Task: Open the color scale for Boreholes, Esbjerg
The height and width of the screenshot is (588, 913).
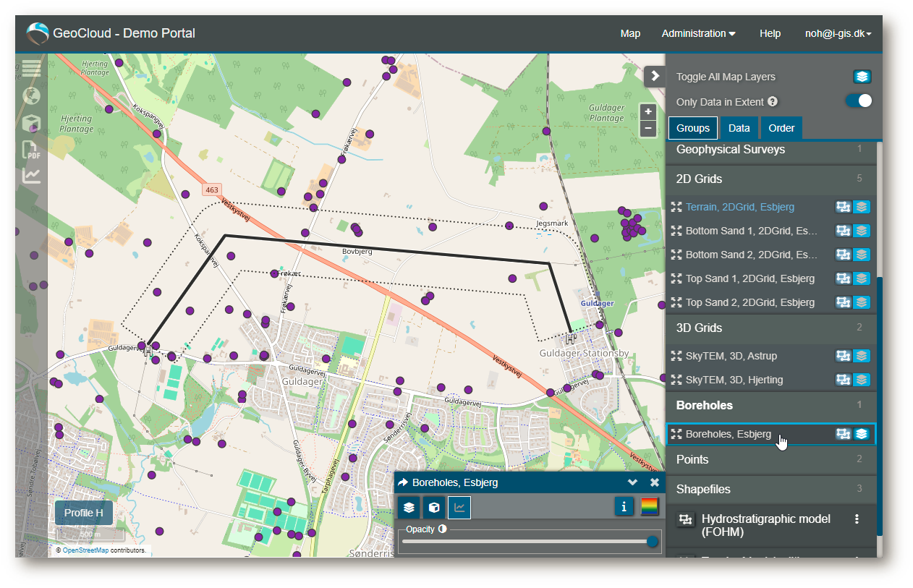Action: 650,507
